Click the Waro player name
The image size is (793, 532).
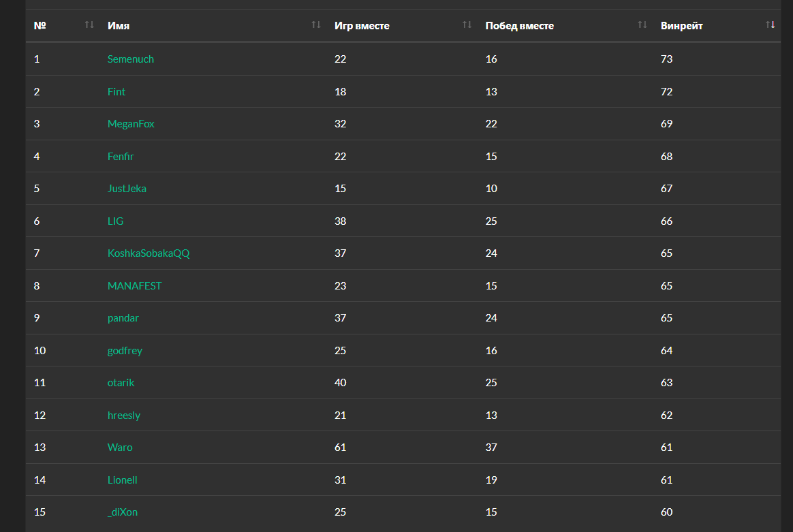pyautogui.click(x=120, y=448)
